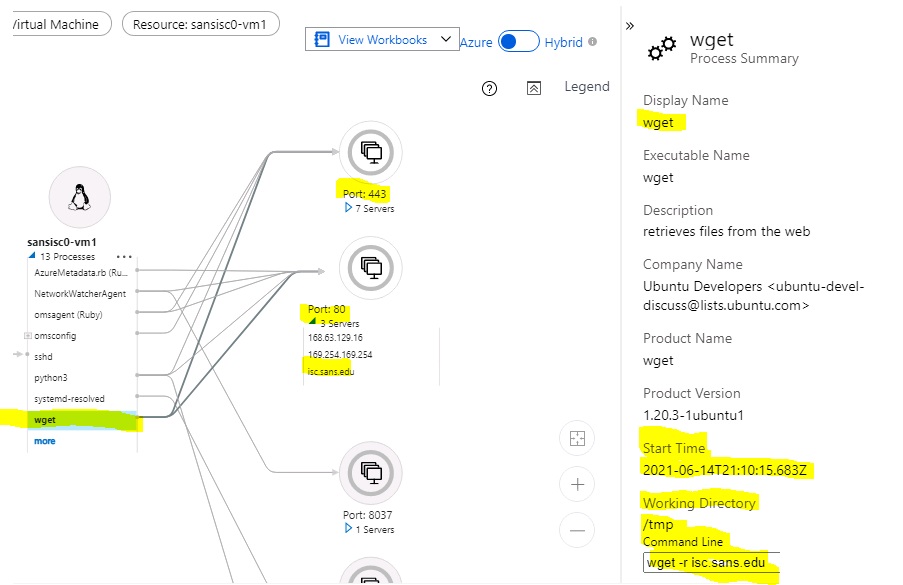This screenshot has height=585, width=903.
Task: Expand the 1 Servers list under Port 8037
Action: tap(348, 528)
